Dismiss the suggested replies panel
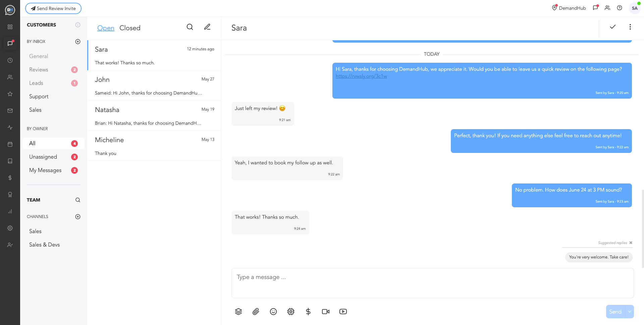Image resolution: width=644 pixels, height=325 pixels. coord(631,243)
